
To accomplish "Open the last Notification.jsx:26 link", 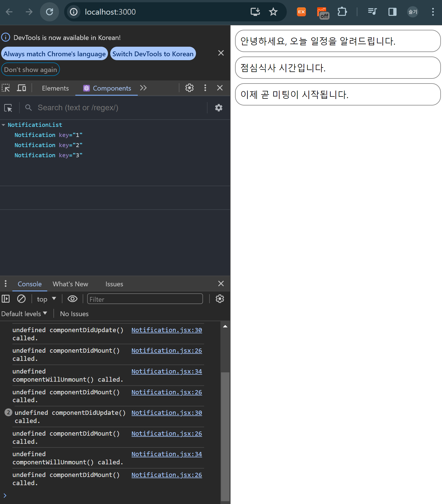I will 167,475.
